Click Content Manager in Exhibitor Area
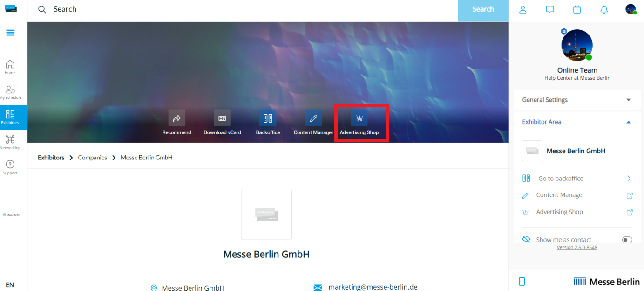This screenshot has height=291, width=644. click(560, 195)
